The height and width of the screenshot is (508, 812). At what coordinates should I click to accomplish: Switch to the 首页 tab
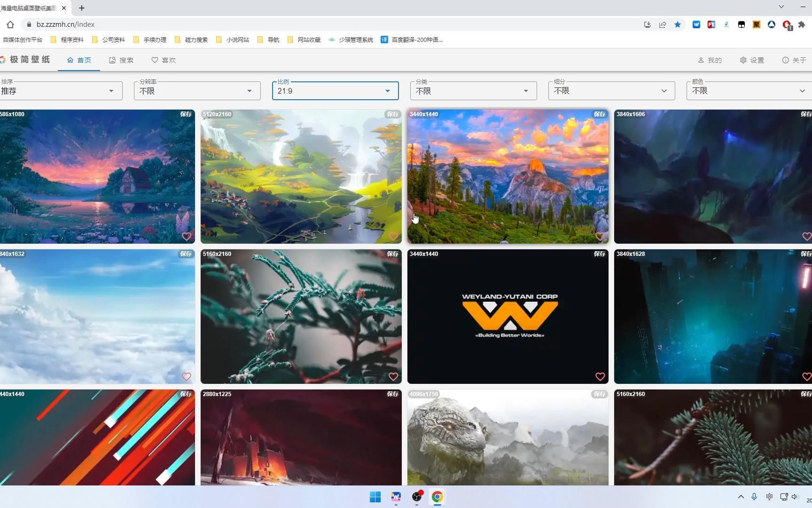pos(79,60)
